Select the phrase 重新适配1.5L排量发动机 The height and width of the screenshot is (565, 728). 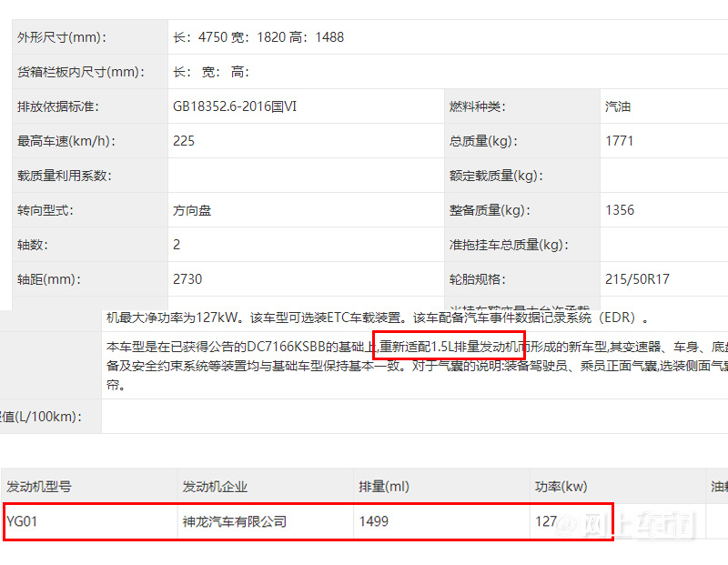click(448, 347)
